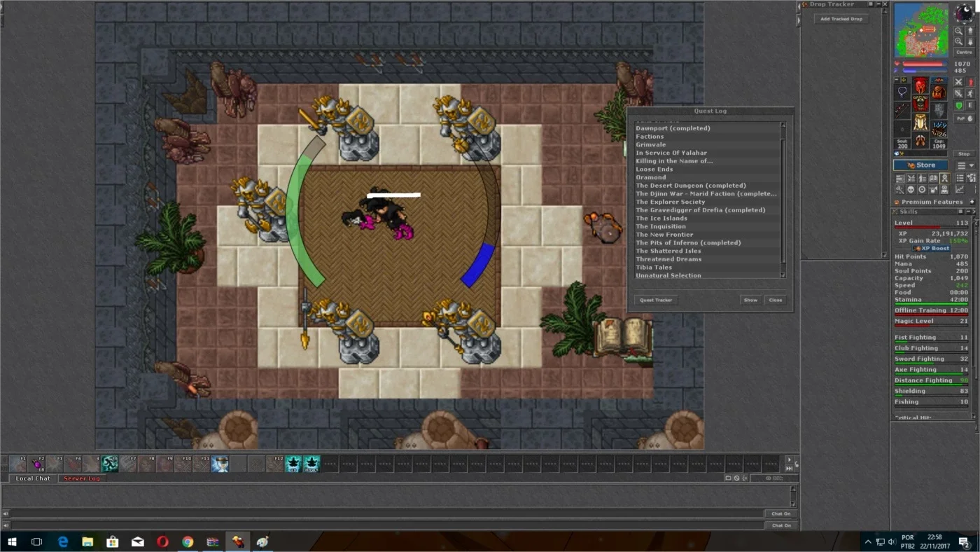
Task: Use the F2 purple potion hotkey
Action: click(x=36, y=464)
